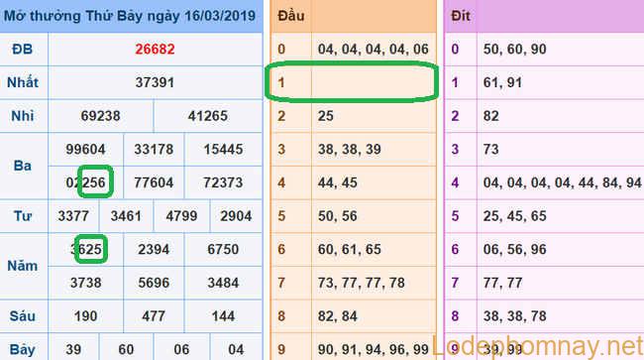The image size is (644, 360).
Task: Select Đầu row 4 values '44, 45'
Action: point(337,182)
